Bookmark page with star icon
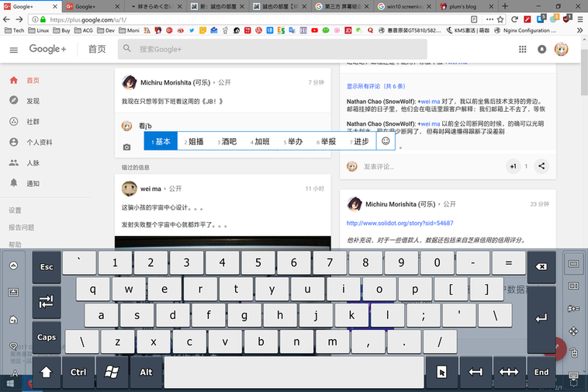 (x=500, y=19)
